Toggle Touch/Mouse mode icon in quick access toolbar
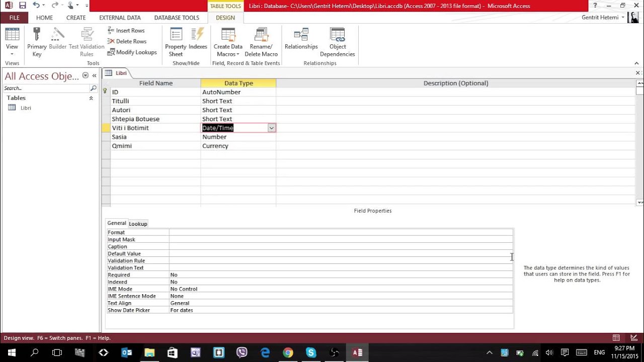 71,6
